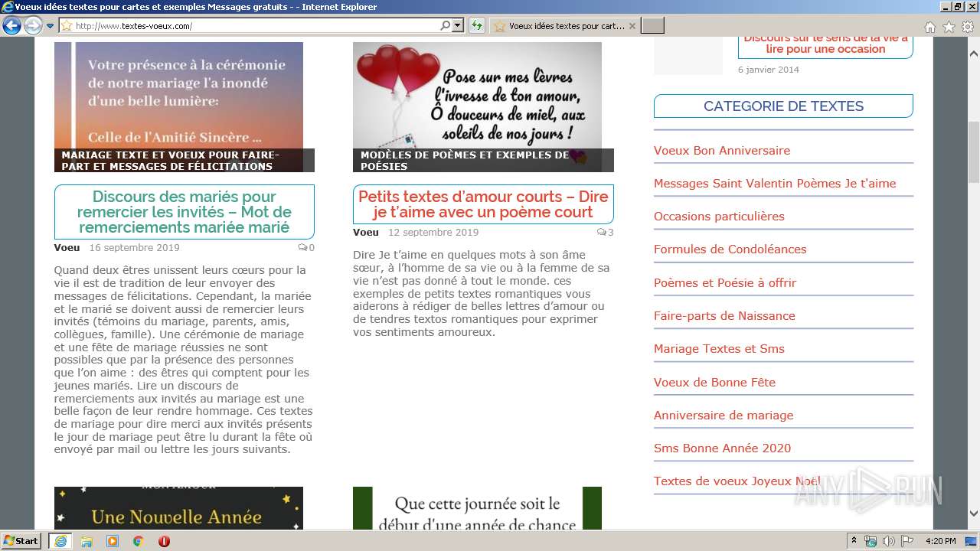Image resolution: width=980 pixels, height=551 pixels.
Task: Click the volume speaker tray icon
Action: (887, 541)
